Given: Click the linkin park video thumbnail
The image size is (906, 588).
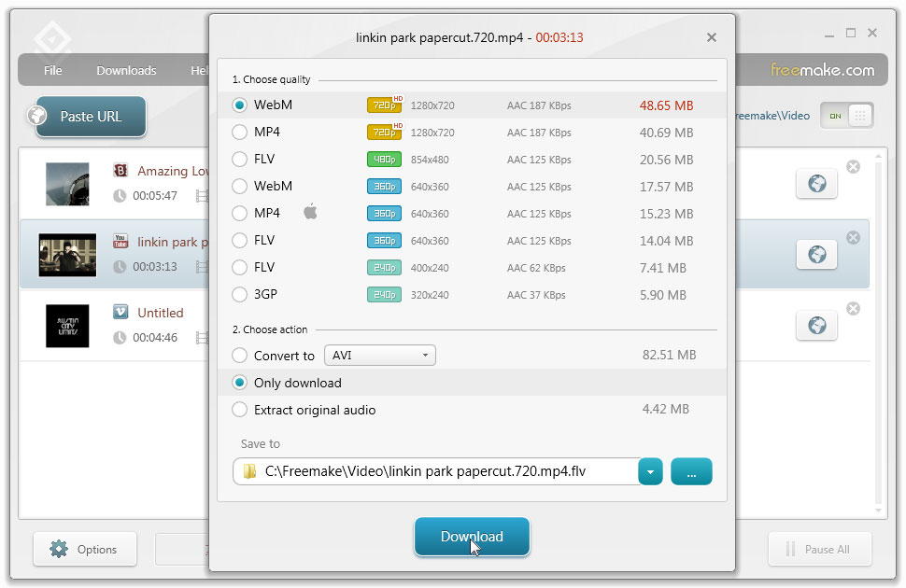Looking at the screenshot, I should pos(67,255).
